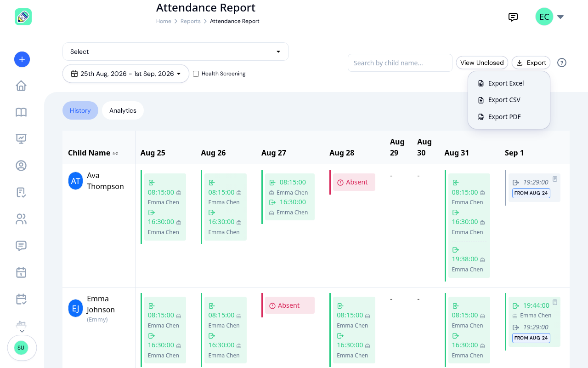
Task: Click the blue plus add button
Action: (22, 59)
